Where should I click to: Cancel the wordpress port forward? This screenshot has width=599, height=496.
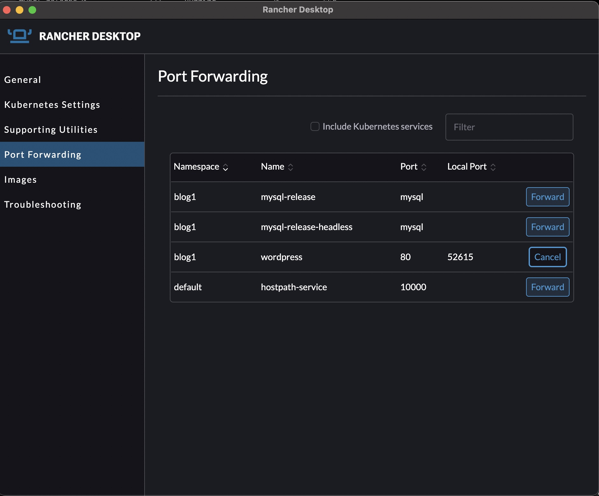pyautogui.click(x=547, y=257)
